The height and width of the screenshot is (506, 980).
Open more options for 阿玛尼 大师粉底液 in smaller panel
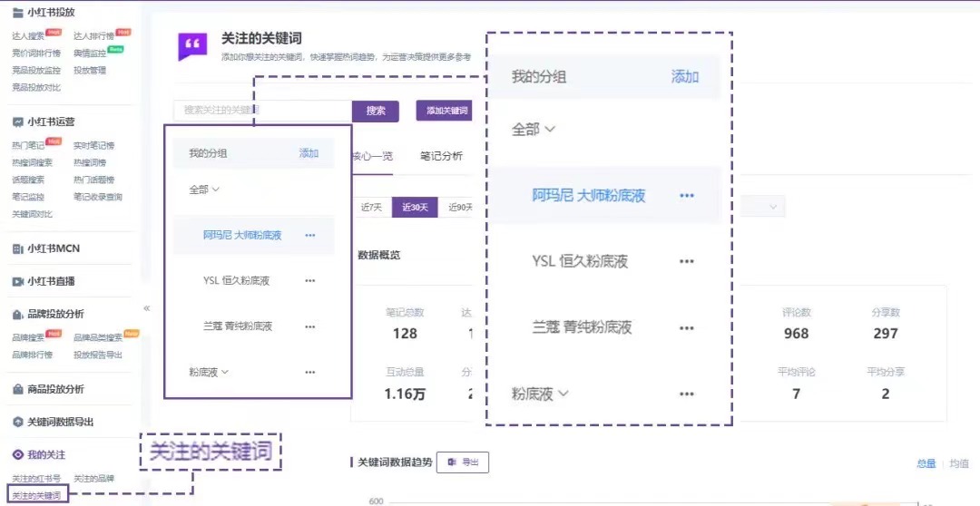click(x=310, y=236)
